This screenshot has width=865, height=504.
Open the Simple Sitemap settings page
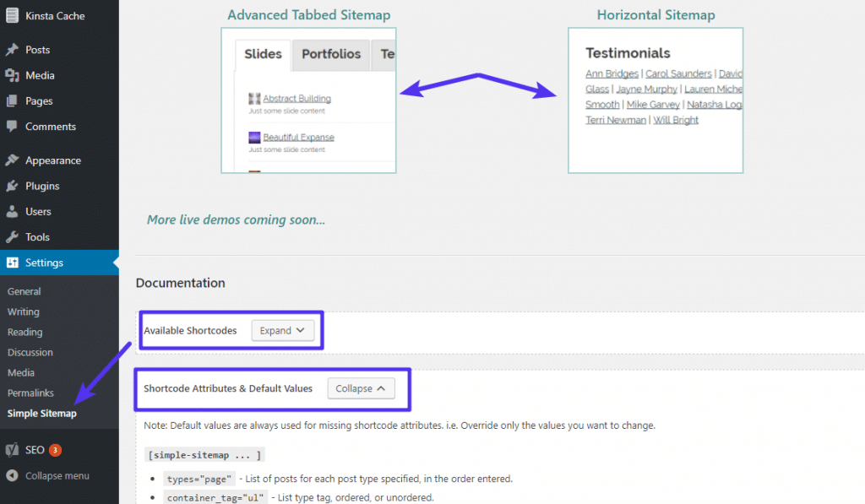[x=41, y=414]
